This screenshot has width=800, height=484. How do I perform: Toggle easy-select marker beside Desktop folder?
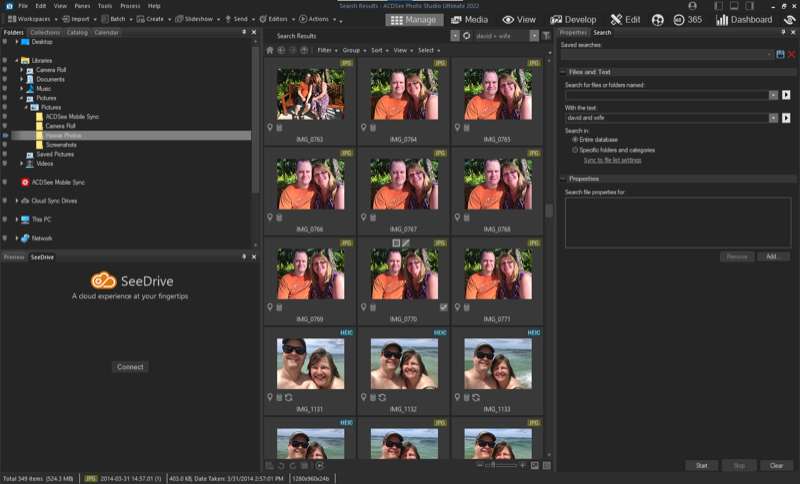(5, 42)
